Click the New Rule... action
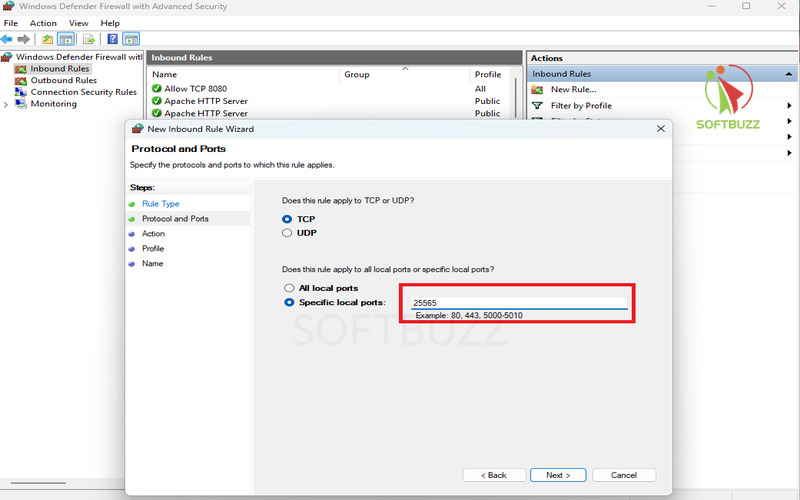The height and width of the screenshot is (500, 800). (573, 89)
